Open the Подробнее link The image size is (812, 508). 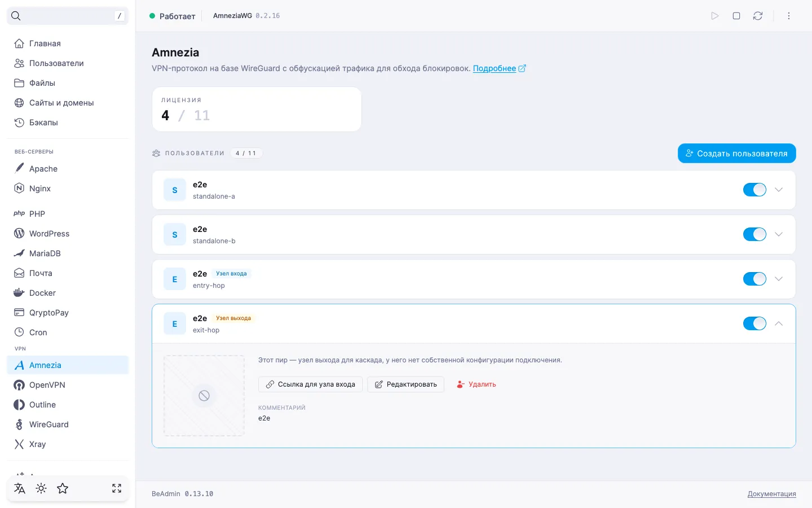tap(499, 68)
